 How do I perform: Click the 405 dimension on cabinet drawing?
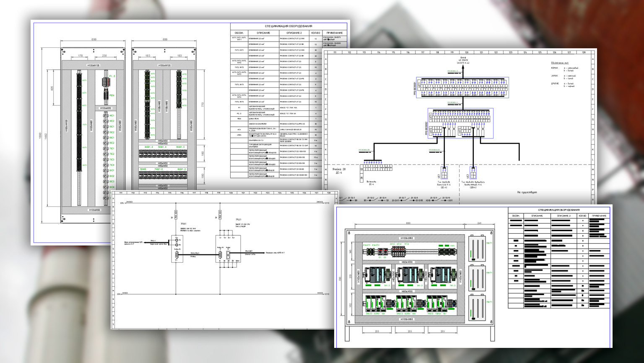(52, 89)
